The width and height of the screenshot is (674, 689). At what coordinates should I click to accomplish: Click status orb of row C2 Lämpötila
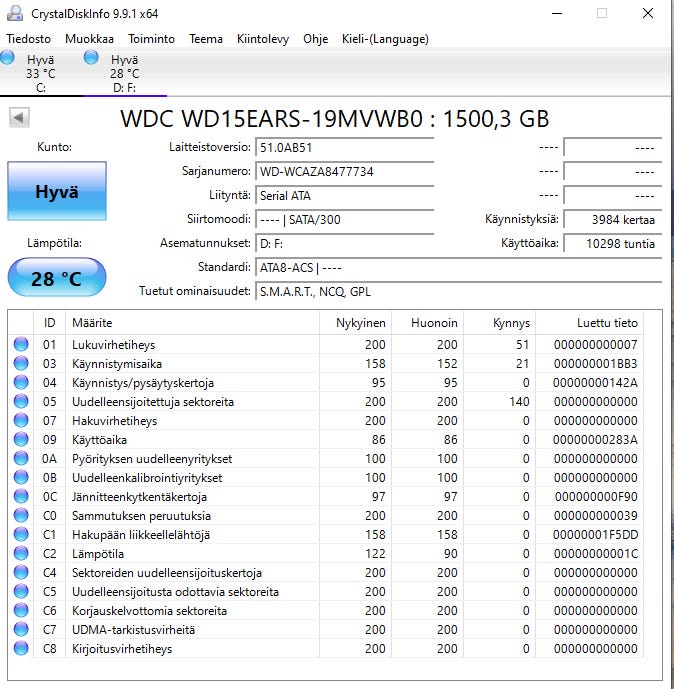[21, 553]
